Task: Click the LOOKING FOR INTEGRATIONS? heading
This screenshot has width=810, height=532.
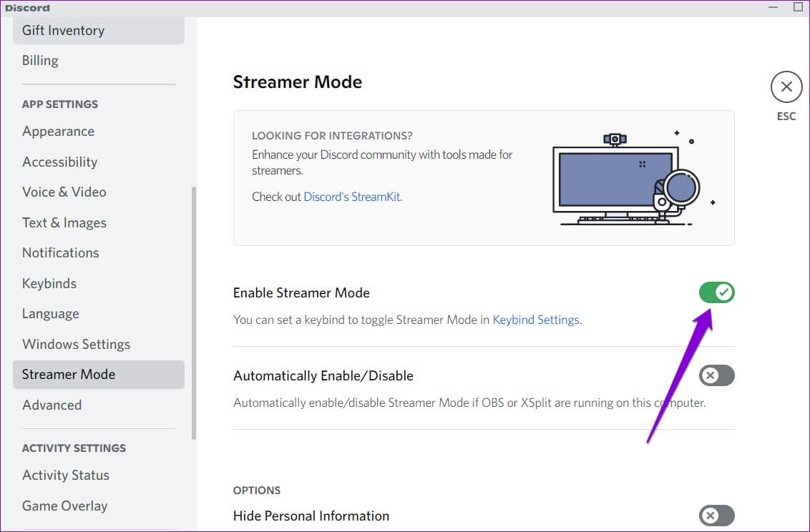Action: (x=332, y=136)
